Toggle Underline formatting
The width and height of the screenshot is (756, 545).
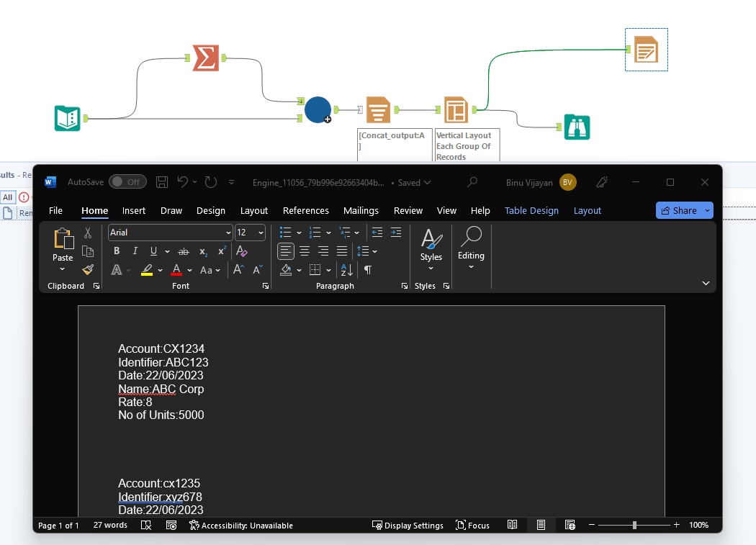[x=152, y=251]
